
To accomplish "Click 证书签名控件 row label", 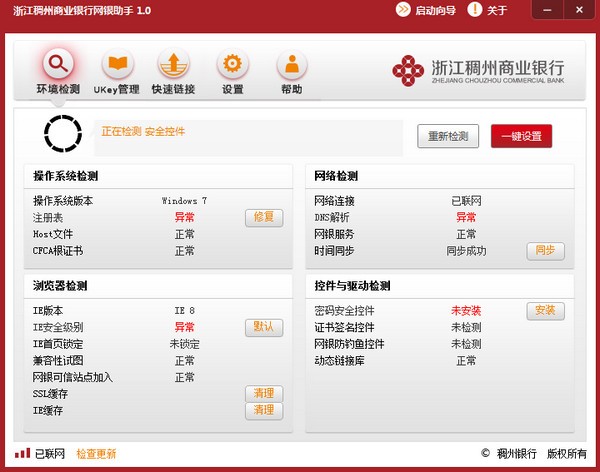I will point(344,327).
